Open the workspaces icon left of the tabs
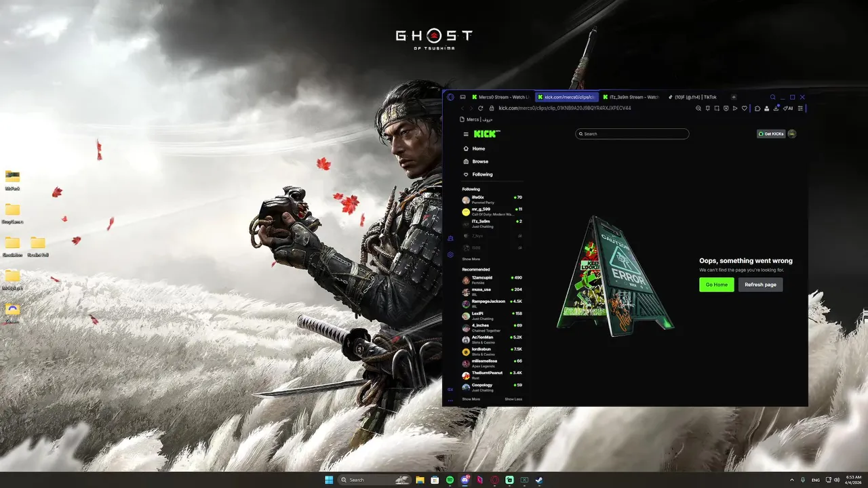The width and height of the screenshot is (868, 488). (462, 97)
